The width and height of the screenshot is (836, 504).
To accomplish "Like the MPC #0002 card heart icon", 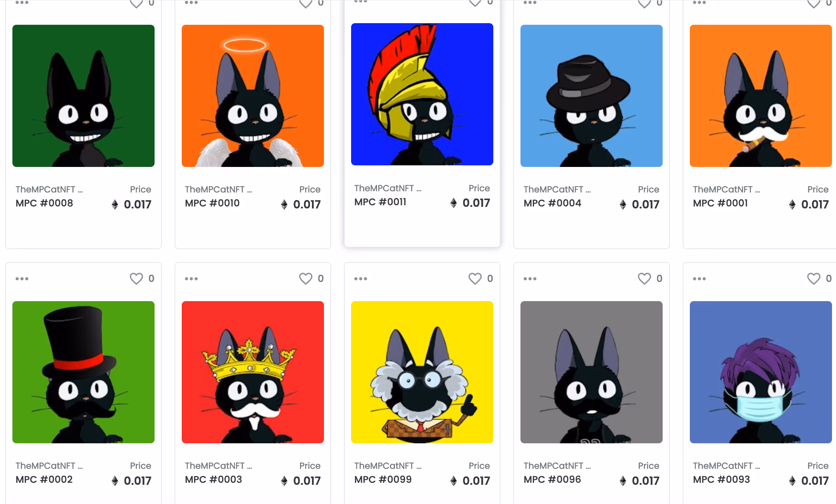I will (x=136, y=278).
